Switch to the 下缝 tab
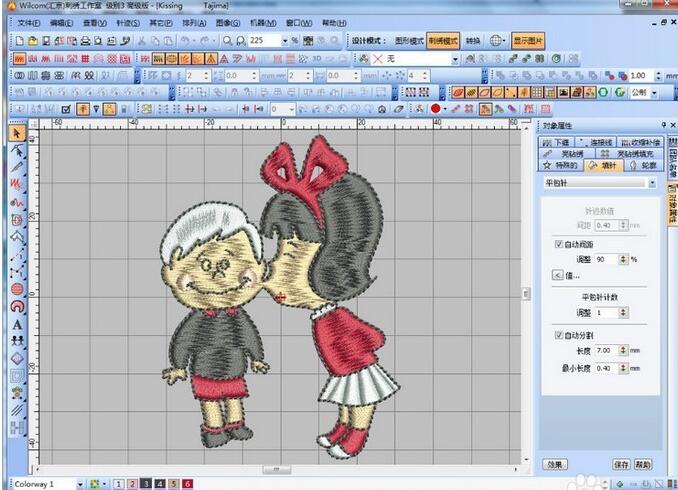 tap(556, 142)
